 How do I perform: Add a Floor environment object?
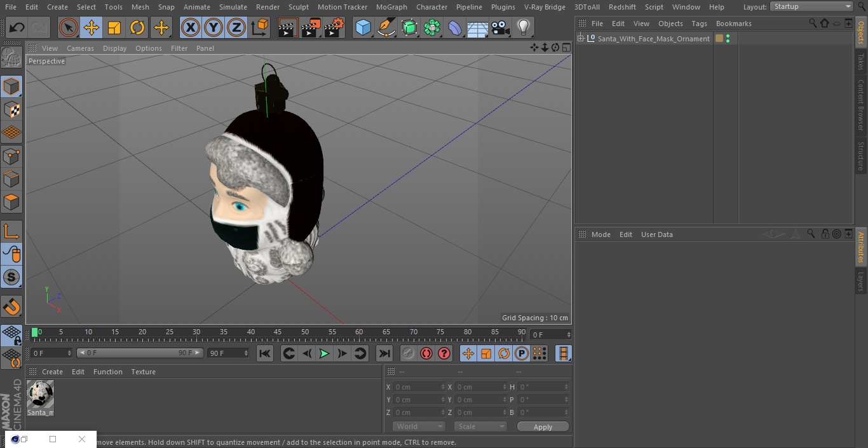(478, 27)
